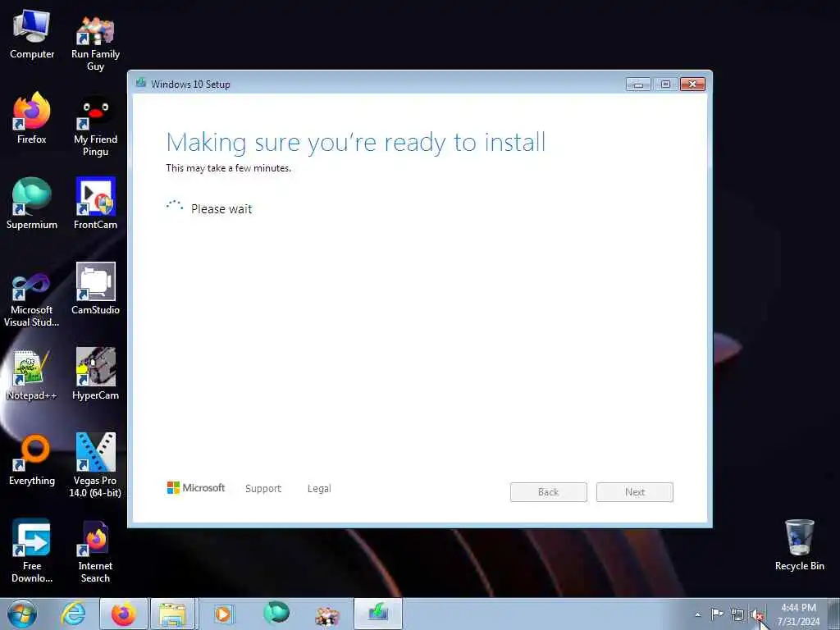The image size is (840, 630).
Task: Click 'Making sure you're ready to install' heading
Action: [x=356, y=143]
